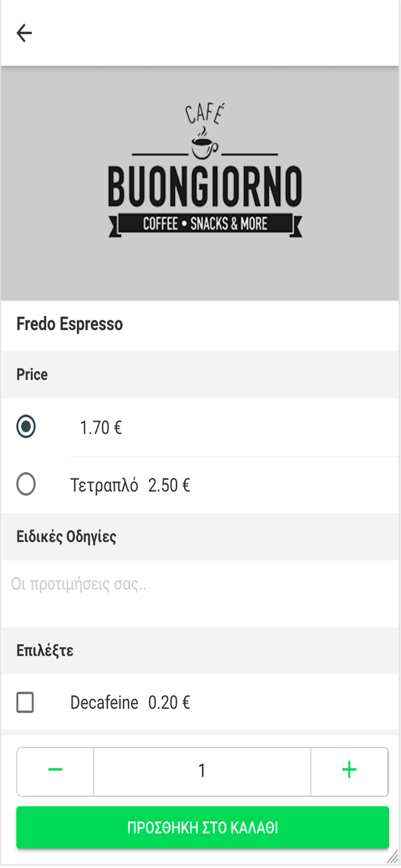
Task: Click the Price section header
Action: click(x=32, y=375)
